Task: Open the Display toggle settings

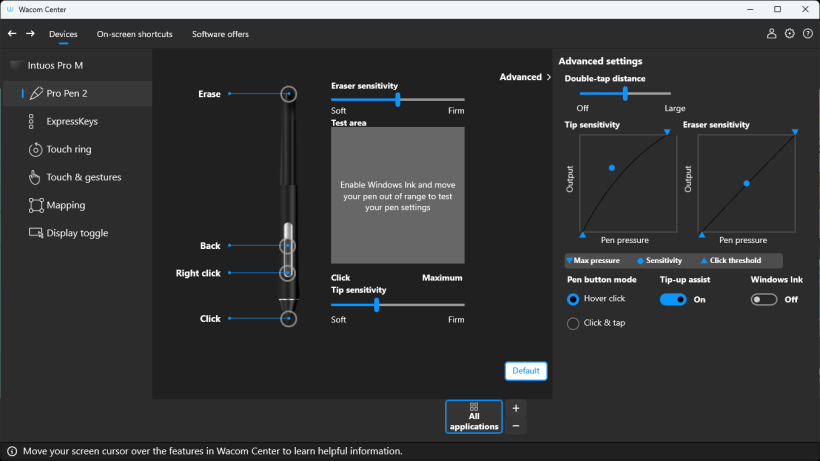Action: coord(77,233)
